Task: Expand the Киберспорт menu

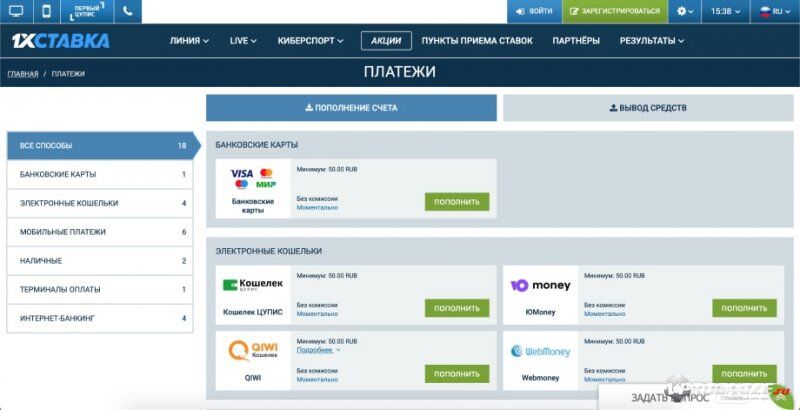Action: 310,41
